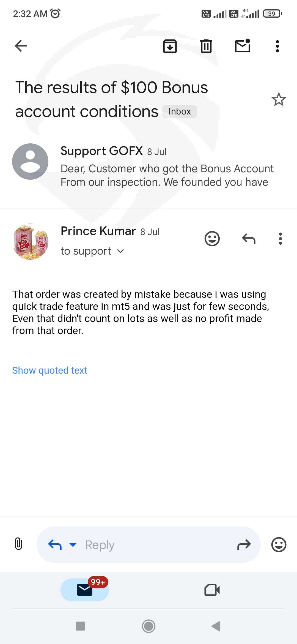
Task: Open emoji picker beside the reply box
Action: coord(279,544)
